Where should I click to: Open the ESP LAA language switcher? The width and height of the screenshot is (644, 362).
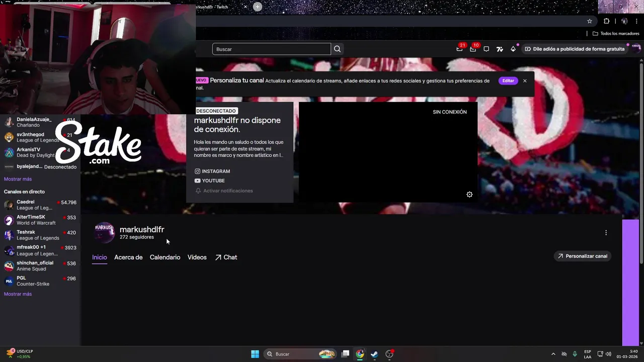pyautogui.click(x=588, y=354)
